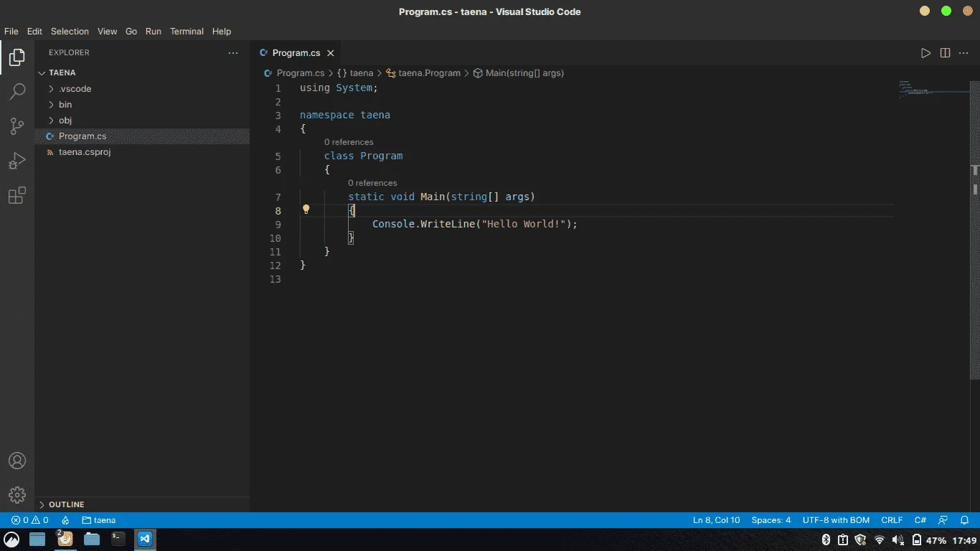Open the taena namespace breadcrumb dropdown

(x=355, y=73)
